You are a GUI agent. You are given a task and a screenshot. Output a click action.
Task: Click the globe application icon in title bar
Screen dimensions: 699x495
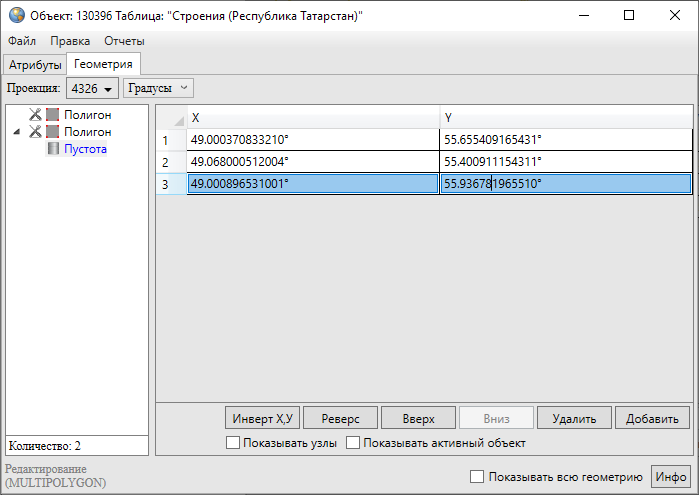pyautogui.click(x=16, y=15)
